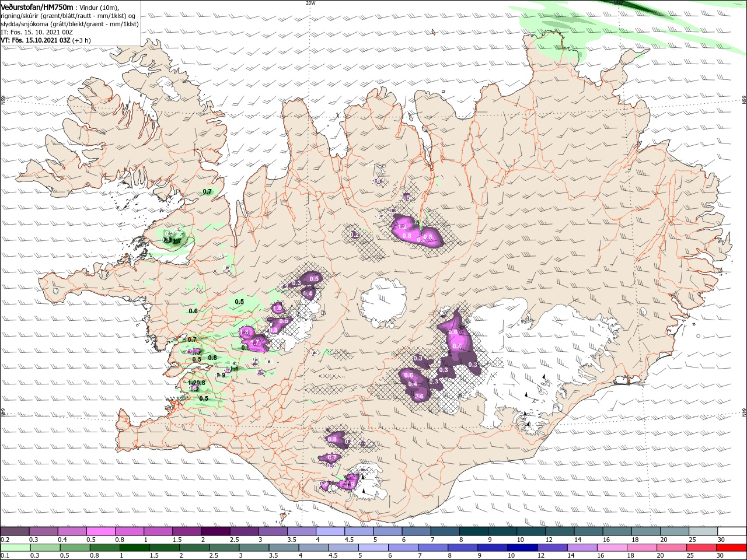Choose the 20 gray swatch in upper scale
This screenshot has height=560, width=747.
(x=675, y=531)
